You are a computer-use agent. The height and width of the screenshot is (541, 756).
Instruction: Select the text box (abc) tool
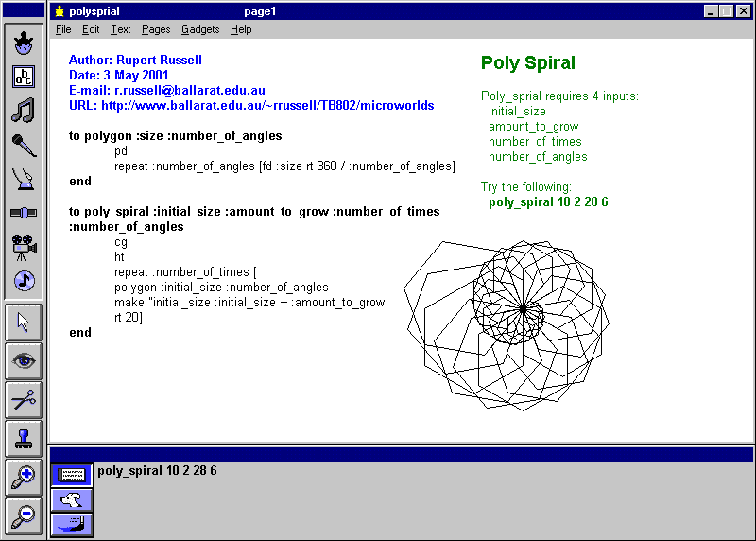(23, 77)
